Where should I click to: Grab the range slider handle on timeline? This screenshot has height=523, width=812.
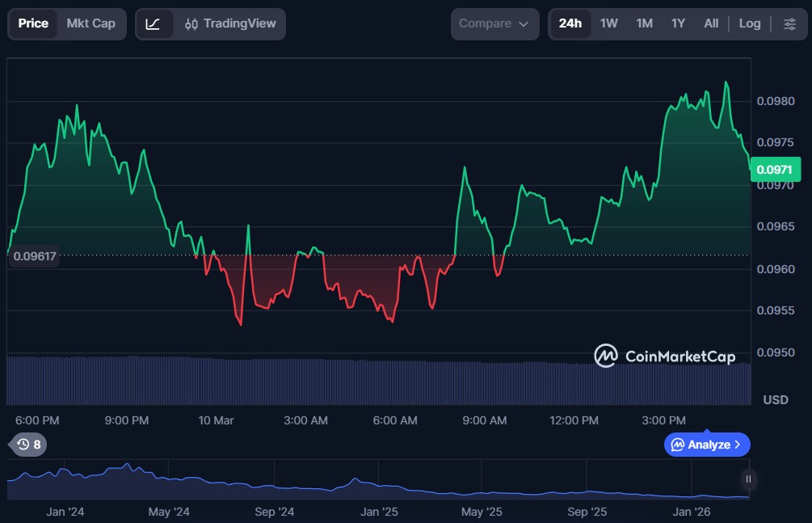click(x=749, y=479)
